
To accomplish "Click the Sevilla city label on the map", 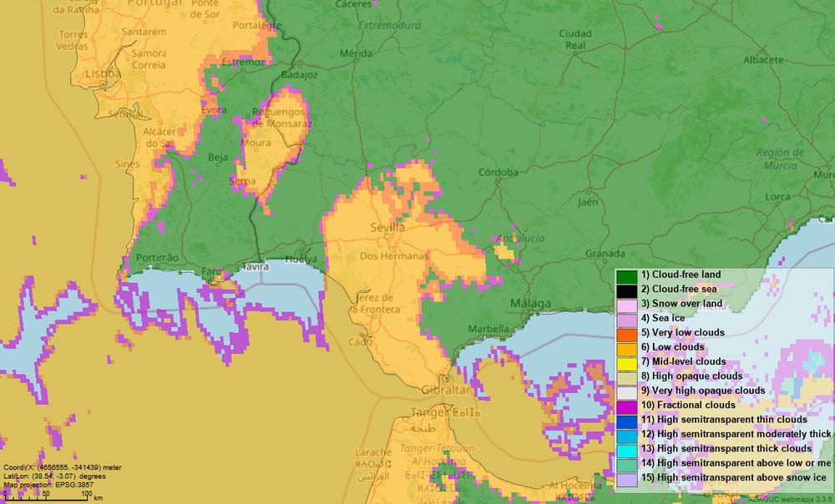I will tap(387, 228).
